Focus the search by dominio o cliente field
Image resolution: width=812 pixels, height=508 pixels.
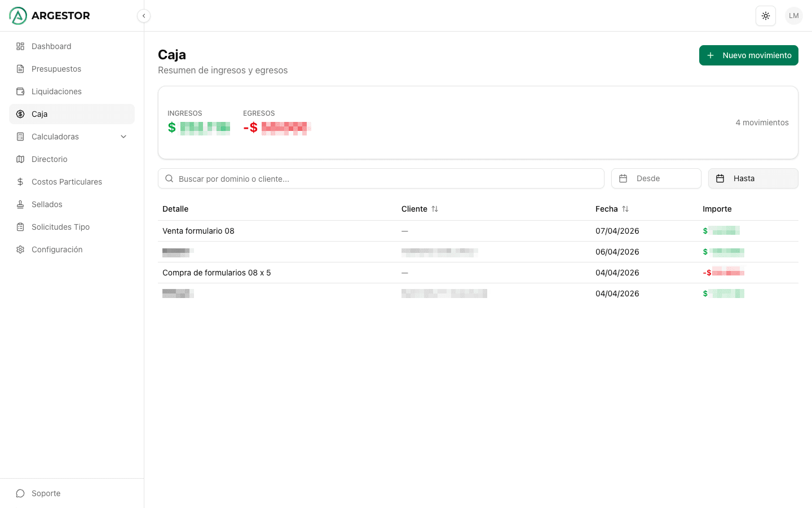[381, 179]
